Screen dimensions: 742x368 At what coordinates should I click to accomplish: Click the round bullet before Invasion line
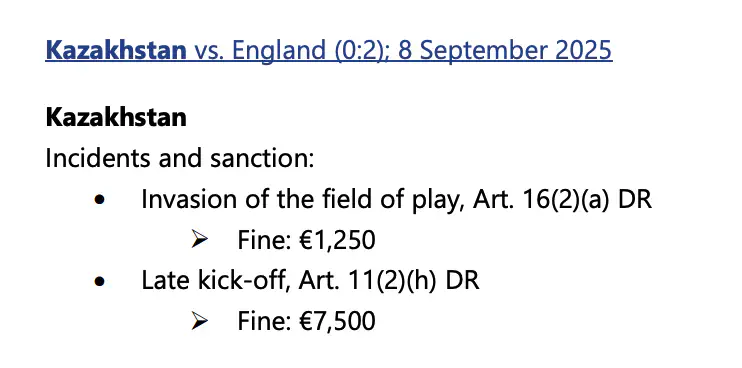coord(99,200)
